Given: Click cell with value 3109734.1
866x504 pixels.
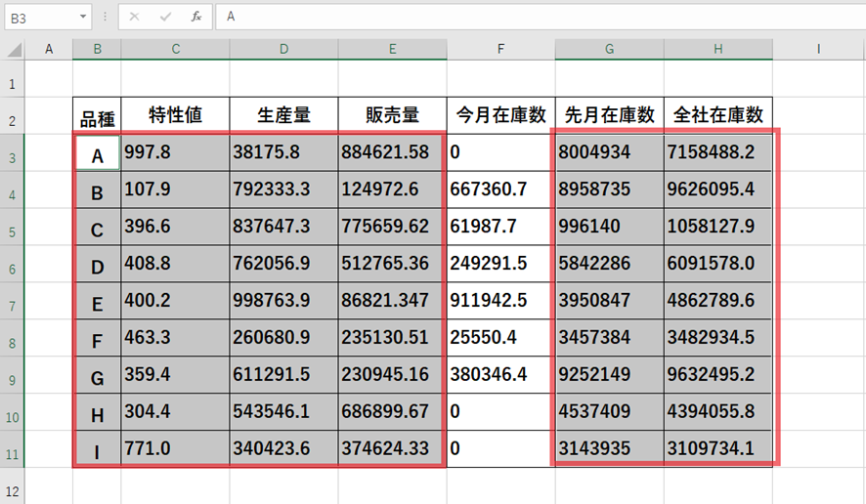Looking at the screenshot, I should coord(718,448).
